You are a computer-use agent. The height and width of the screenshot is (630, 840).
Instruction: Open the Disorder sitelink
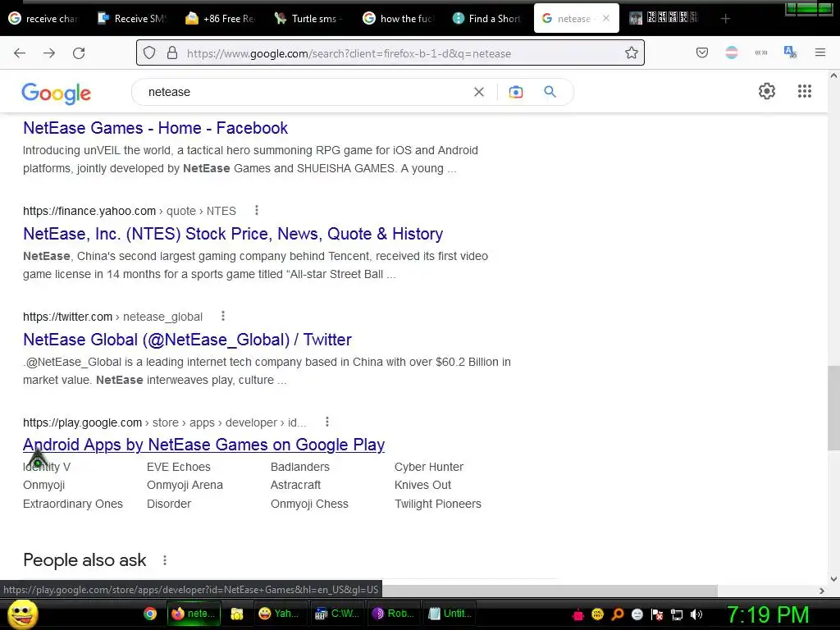coord(169,504)
